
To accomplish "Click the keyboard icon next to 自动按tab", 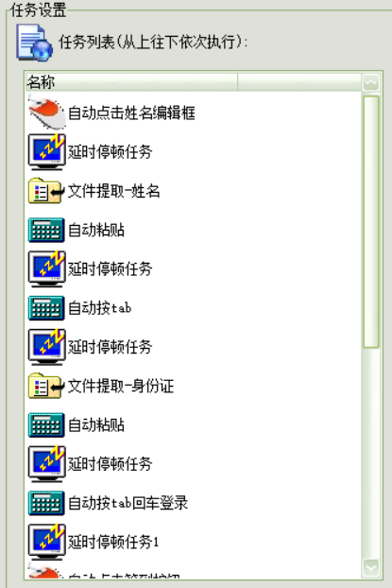I will 46,308.
